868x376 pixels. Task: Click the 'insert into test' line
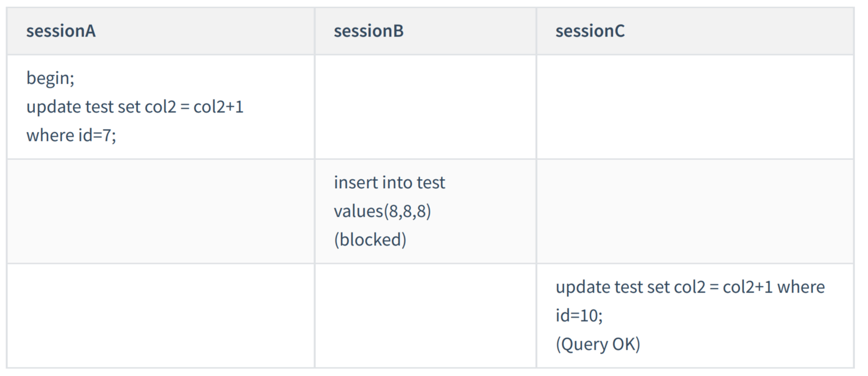[x=389, y=183]
